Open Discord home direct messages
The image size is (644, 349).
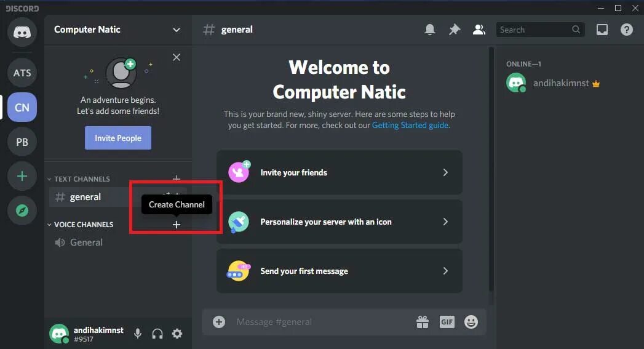coord(22,32)
